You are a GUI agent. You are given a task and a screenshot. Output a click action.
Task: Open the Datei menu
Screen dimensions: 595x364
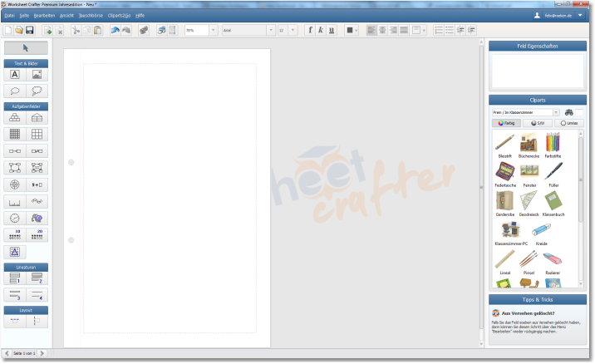click(9, 16)
